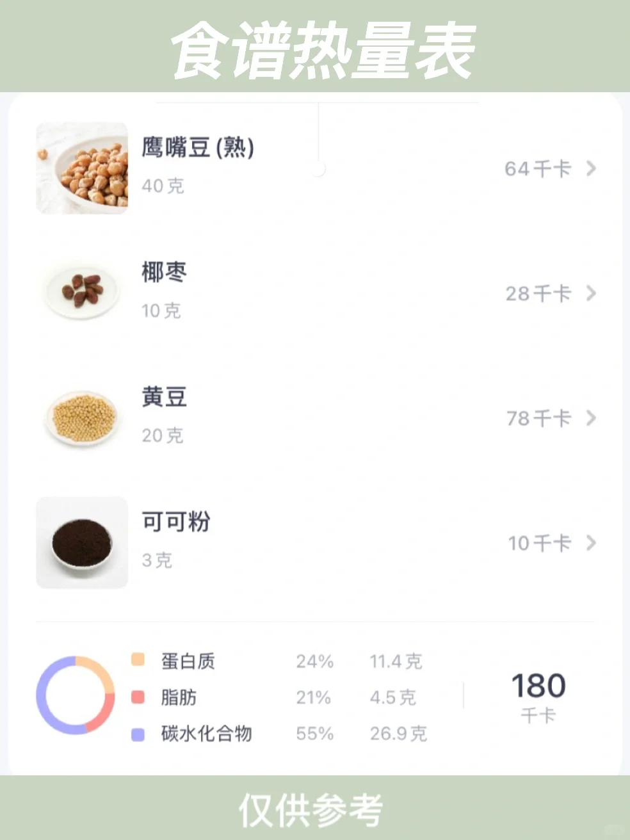Screen dimensions: 630x840
Task: Expand the chevron next to 28千卡
Action: coord(591,293)
